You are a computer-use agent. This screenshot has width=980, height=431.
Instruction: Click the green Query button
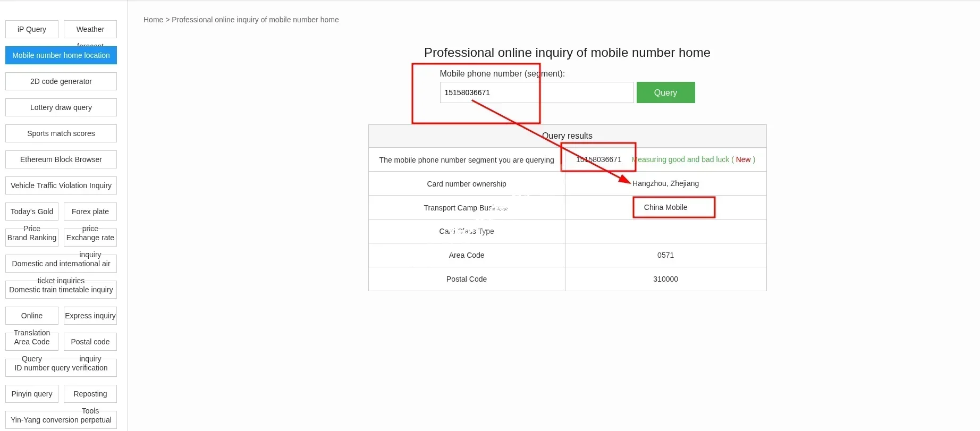(665, 92)
